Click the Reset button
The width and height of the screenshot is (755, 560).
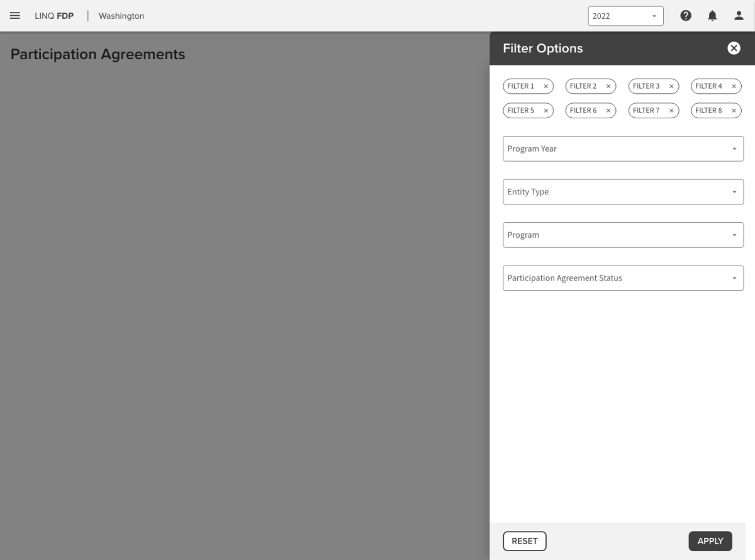point(524,541)
